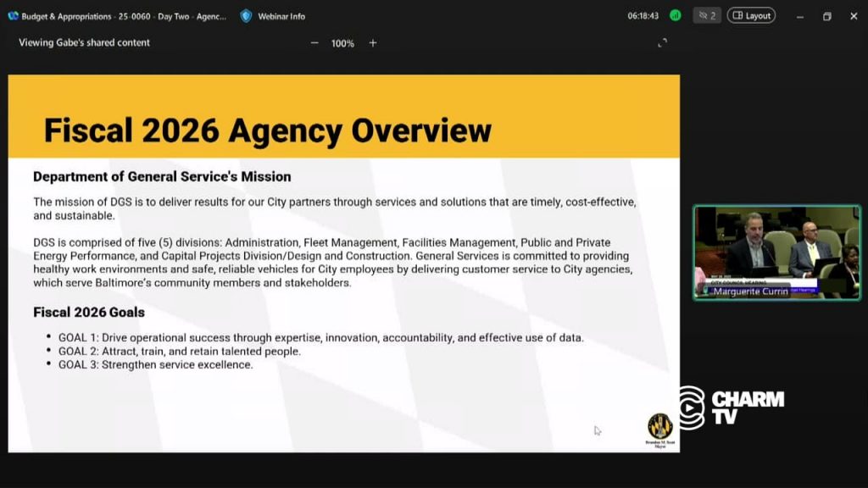The height and width of the screenshot is (488, 868).
Task: Toggle the hidden participants indicator showing 2
Action: [707, 15]
